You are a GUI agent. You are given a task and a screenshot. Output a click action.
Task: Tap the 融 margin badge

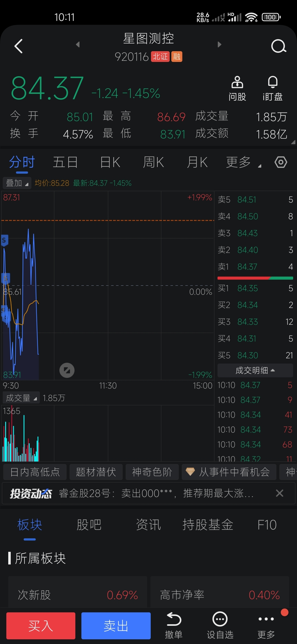tap(177, 57)
